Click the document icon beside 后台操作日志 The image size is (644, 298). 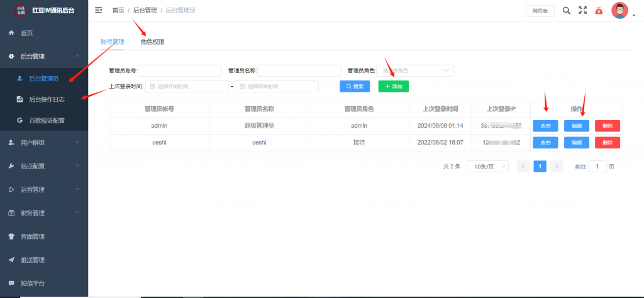click(19, 99)
